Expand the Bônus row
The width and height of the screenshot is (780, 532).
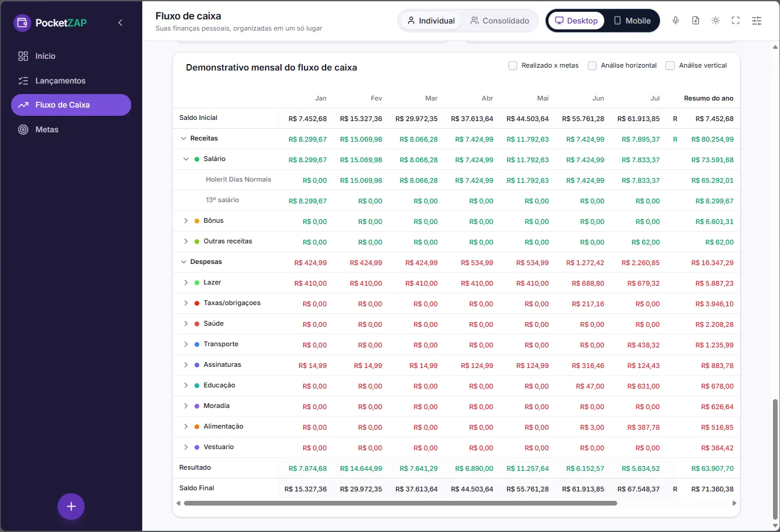pos(186,221)
